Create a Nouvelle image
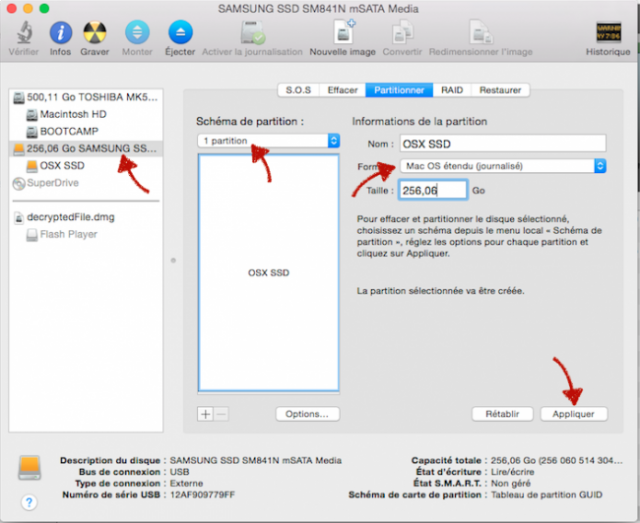Image resolution: width=640 pixels, height=523 pixels. click(344, 32)
